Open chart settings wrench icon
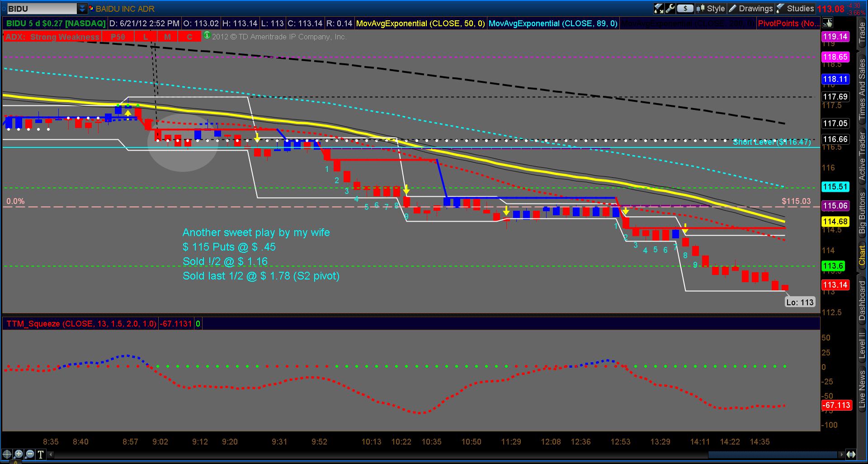The height and width of the screenshot is (464, 868). pos(670,8)
